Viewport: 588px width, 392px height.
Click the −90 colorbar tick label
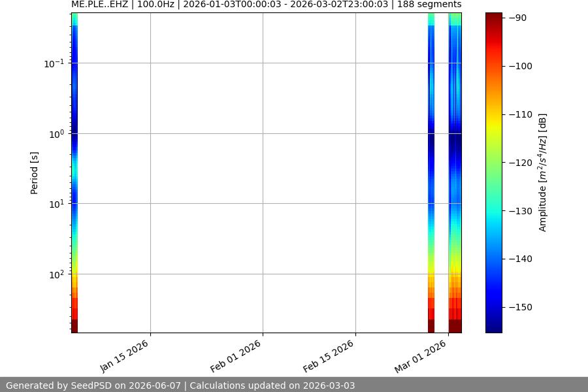tap(518, 18)
